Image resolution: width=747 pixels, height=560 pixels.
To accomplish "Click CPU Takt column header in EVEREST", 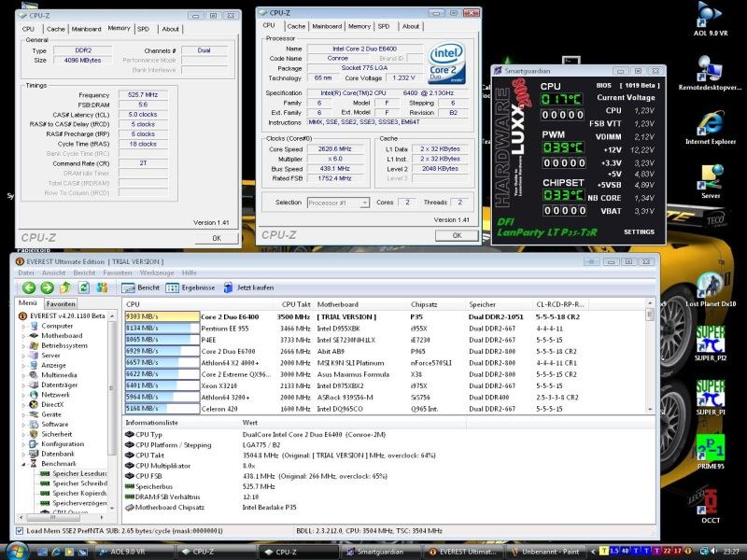I will (x=295, y=304).
